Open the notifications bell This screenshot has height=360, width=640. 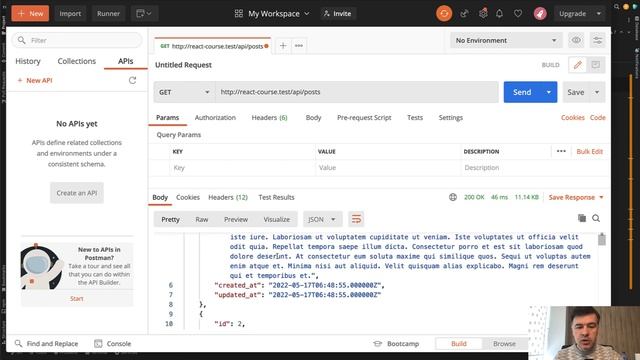click(x=500, y=13)
